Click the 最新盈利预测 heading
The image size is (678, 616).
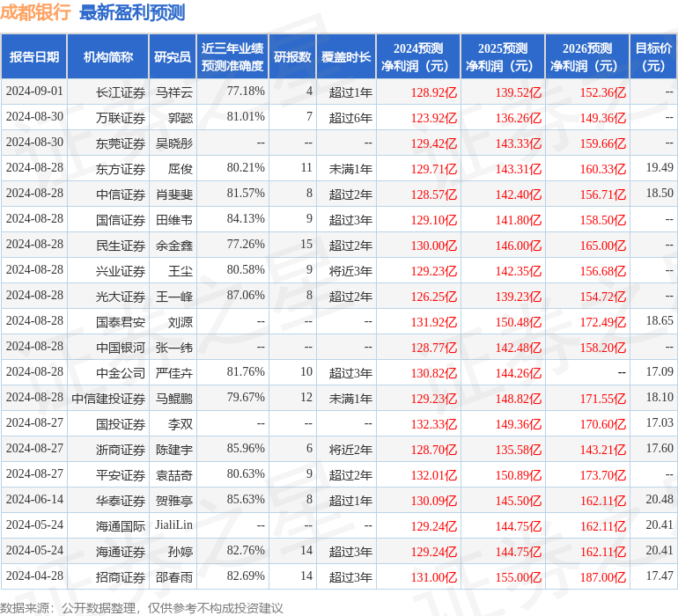coord(132,12)
